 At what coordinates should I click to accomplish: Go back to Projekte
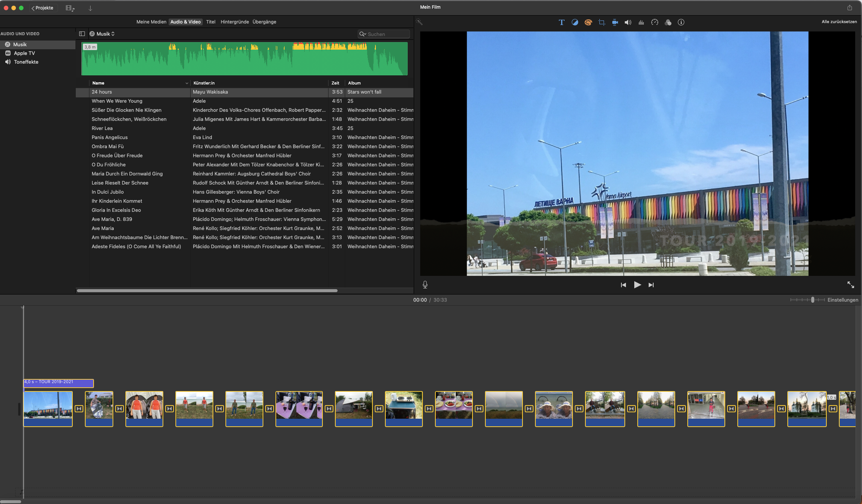42,8
